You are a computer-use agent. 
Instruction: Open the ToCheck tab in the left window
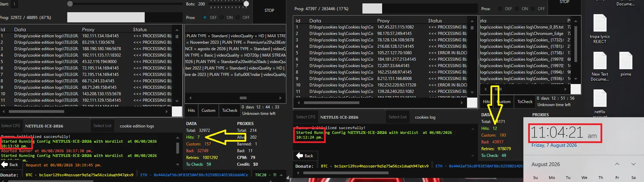coord(230,110)
